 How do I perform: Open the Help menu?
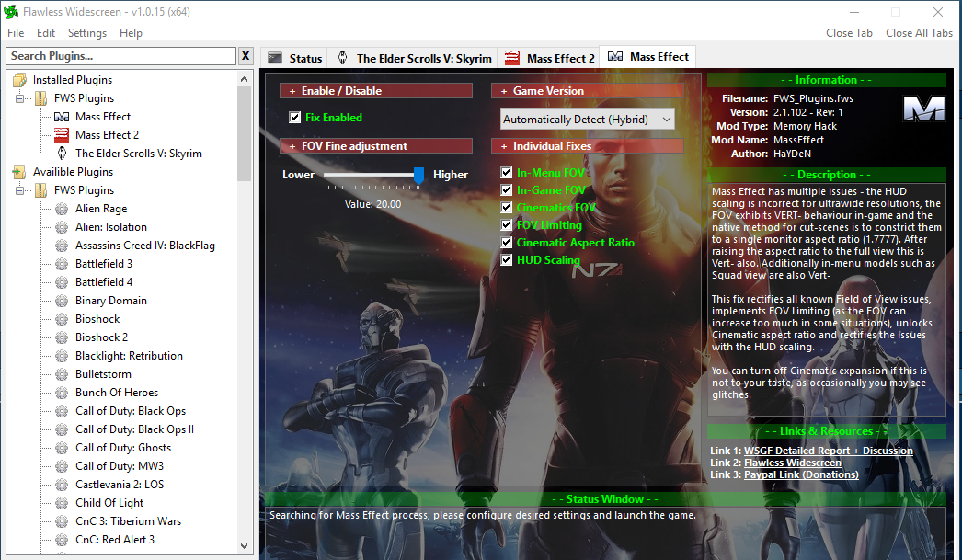click(x=131, y=33)
